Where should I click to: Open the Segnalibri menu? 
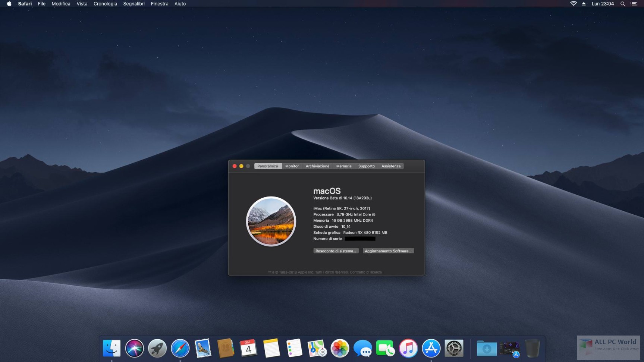coord(134,4)
